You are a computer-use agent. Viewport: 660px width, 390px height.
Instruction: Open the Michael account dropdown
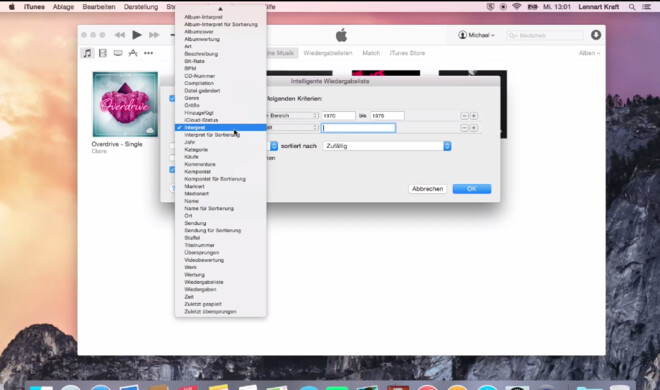476,35
